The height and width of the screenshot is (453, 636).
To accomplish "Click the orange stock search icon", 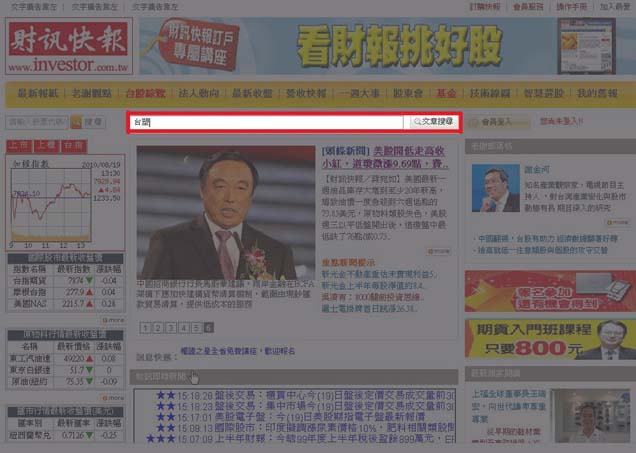I will [x=76, y=122].
